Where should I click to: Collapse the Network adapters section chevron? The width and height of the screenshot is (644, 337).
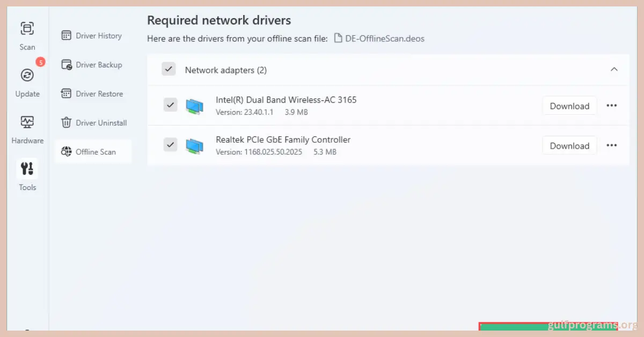614,70
